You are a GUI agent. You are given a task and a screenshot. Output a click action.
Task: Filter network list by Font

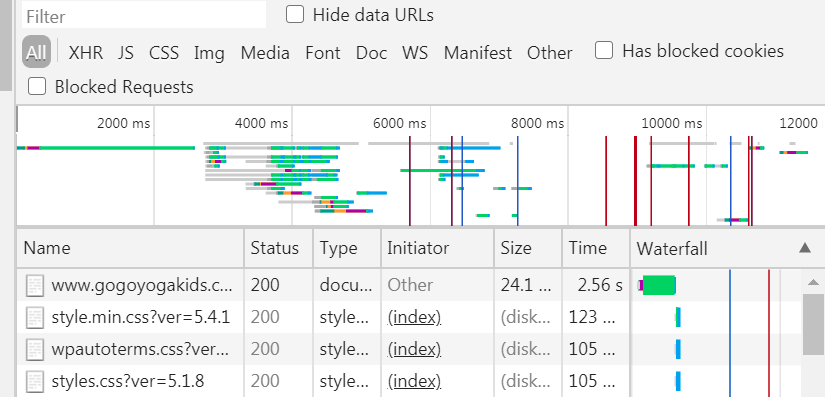point(323,53)
